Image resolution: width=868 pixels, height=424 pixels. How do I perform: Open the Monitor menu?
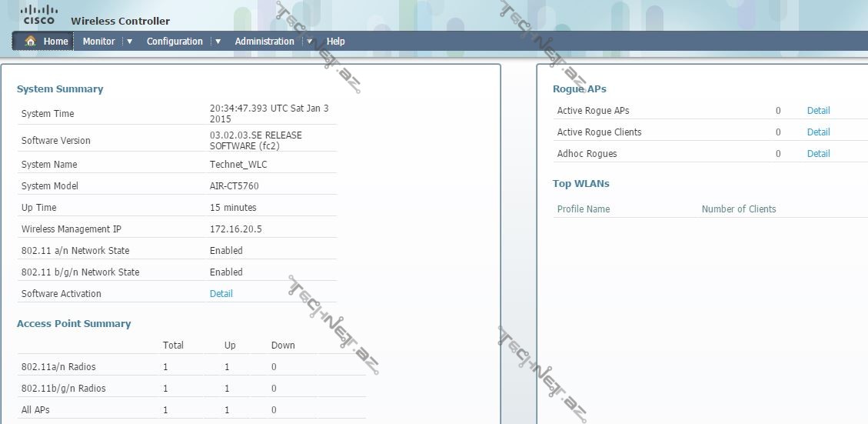point(98,42)
